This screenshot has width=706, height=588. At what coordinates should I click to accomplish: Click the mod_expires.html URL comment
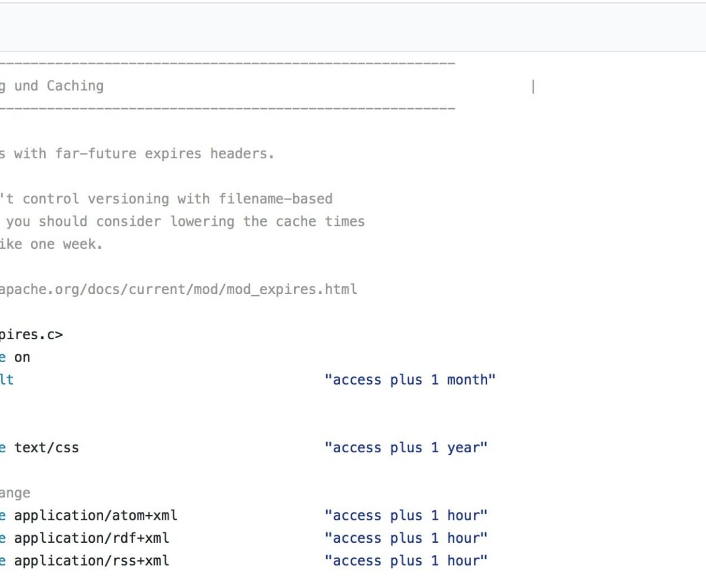178,289
